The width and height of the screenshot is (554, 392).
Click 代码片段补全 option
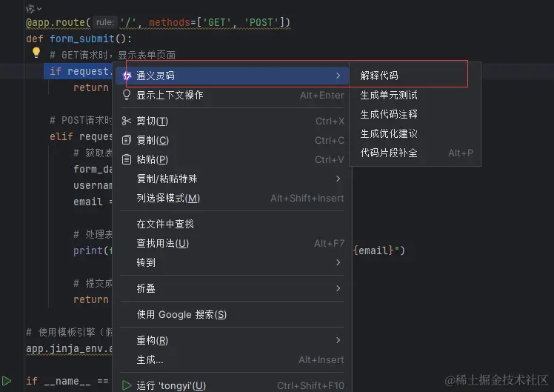point(389,153)
